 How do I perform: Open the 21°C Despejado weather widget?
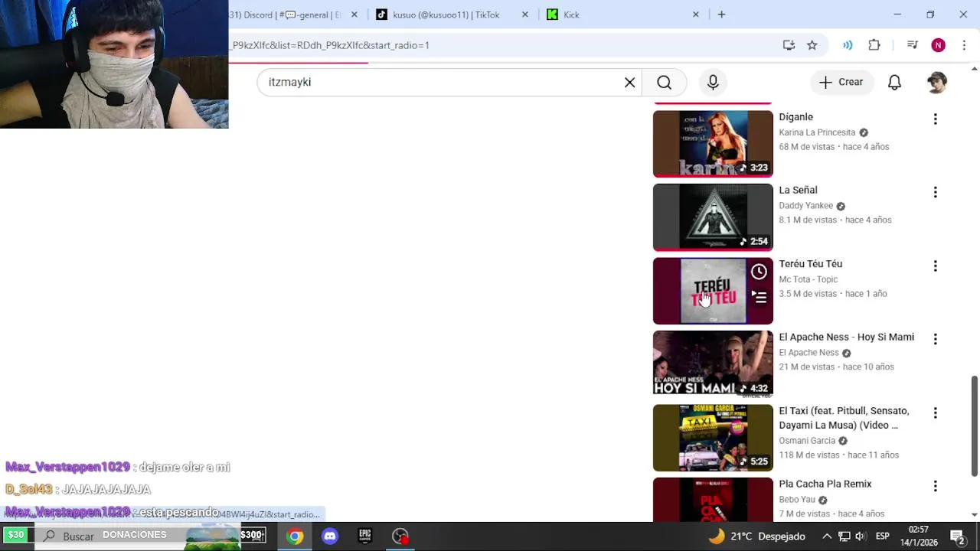(x=756, y=536)
